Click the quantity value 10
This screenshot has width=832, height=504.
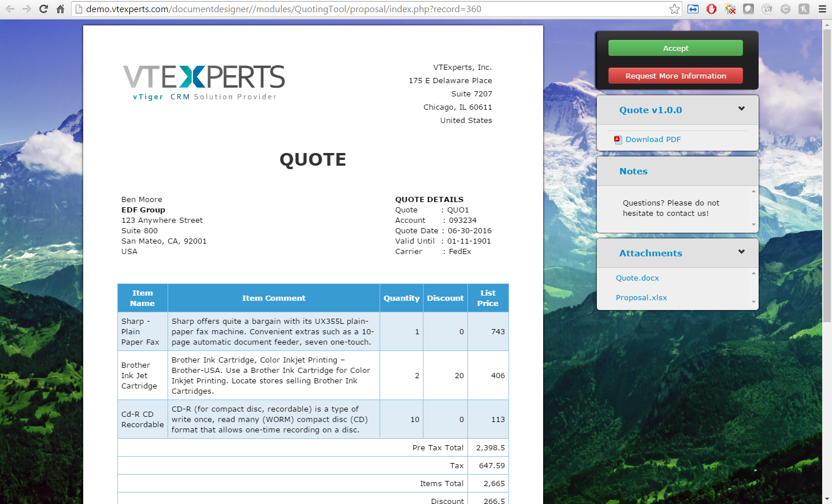(415, 419)
